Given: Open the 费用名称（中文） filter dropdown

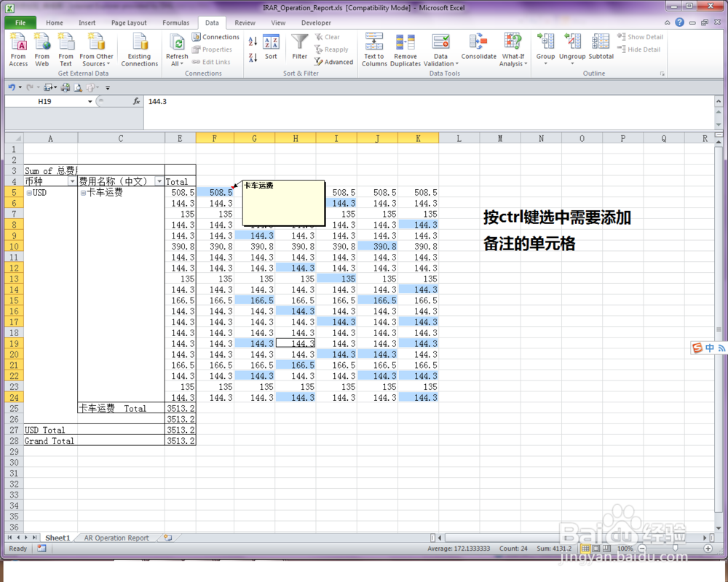Looking at the screenshot, I should tap(159, 181).
